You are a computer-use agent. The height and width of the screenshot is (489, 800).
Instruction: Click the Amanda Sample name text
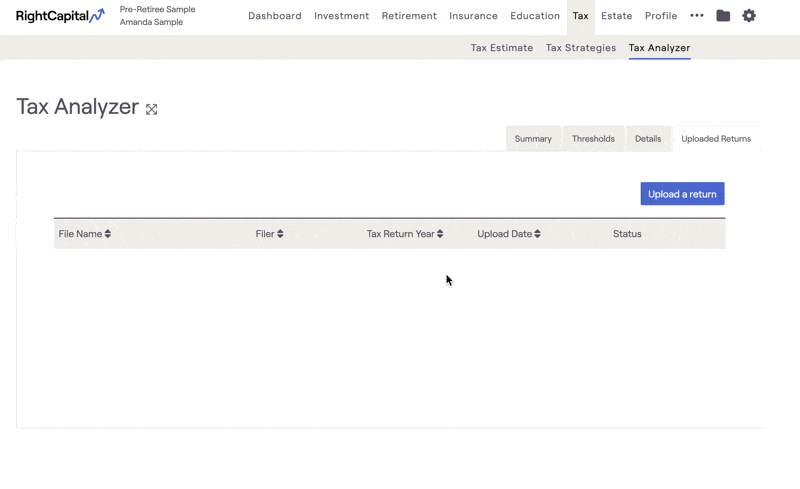(x=151, y=22)
